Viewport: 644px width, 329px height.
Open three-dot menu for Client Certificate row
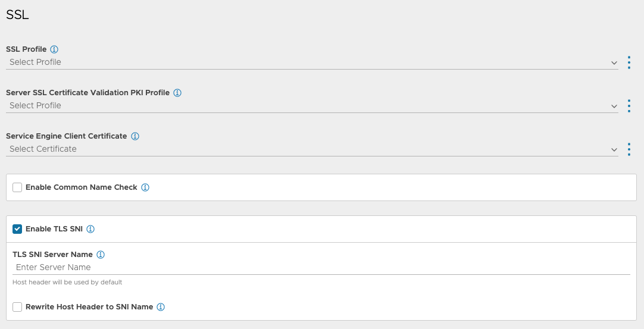click(629, 149)
